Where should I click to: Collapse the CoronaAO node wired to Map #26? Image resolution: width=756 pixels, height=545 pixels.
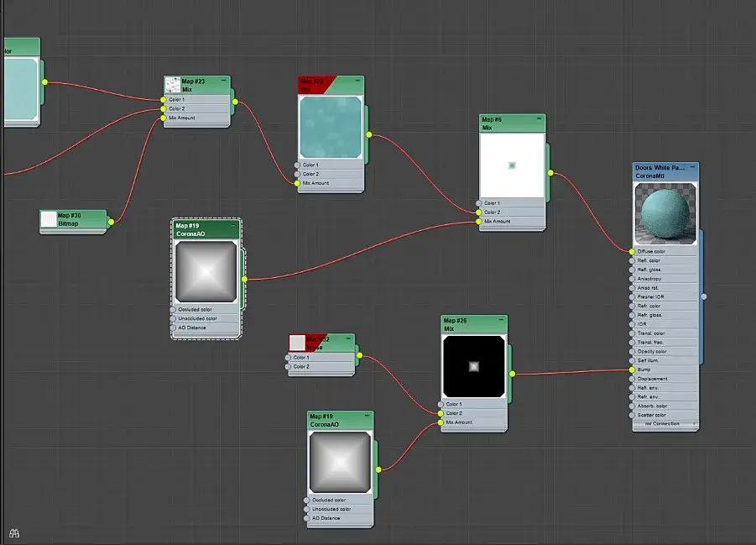tap(367, 416)
